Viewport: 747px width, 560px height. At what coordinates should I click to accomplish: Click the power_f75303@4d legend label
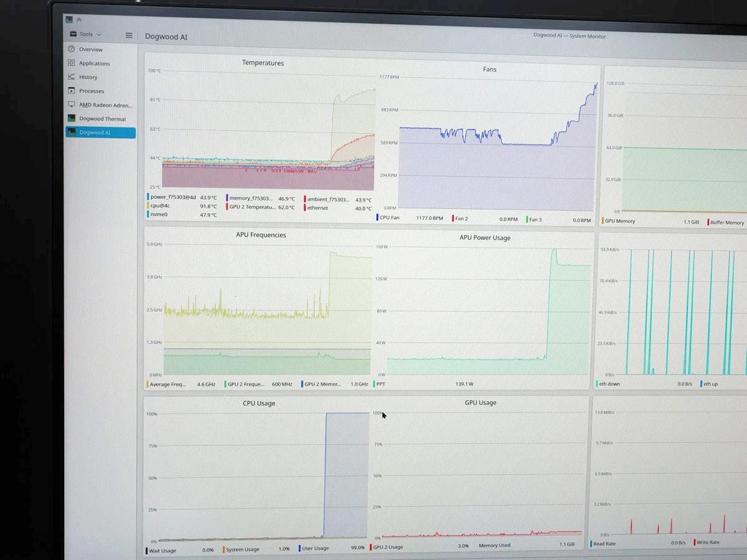coord(173,197)
